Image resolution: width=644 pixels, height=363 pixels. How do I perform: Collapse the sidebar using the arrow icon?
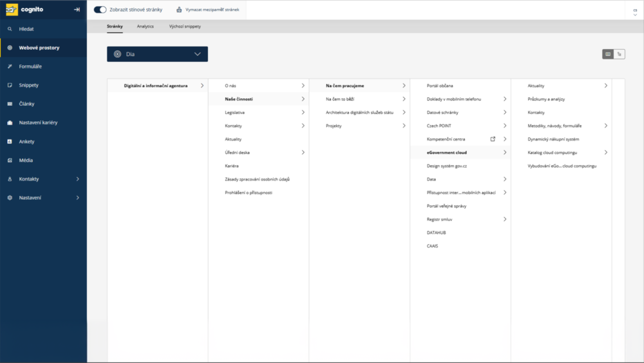coord(77,10)
